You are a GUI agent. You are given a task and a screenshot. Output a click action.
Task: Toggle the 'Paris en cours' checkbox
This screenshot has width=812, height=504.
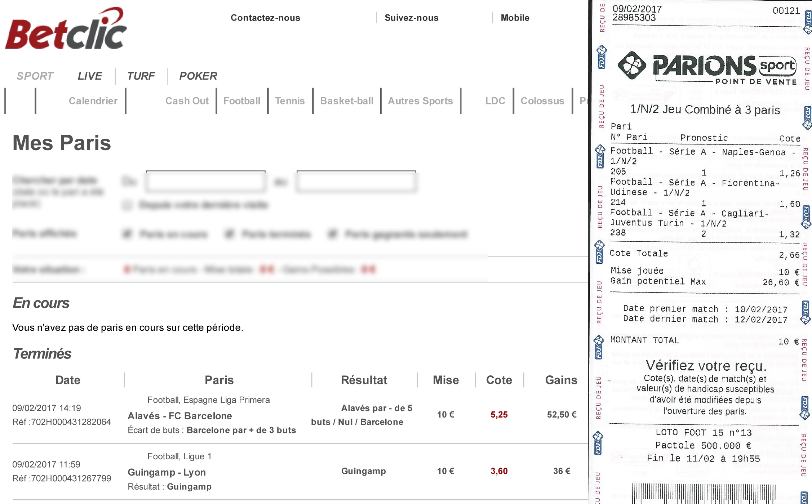point(127,234)
